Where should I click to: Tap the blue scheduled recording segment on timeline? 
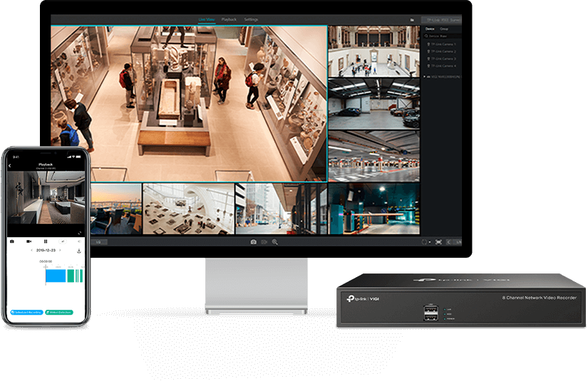click(x=56, y=276)
